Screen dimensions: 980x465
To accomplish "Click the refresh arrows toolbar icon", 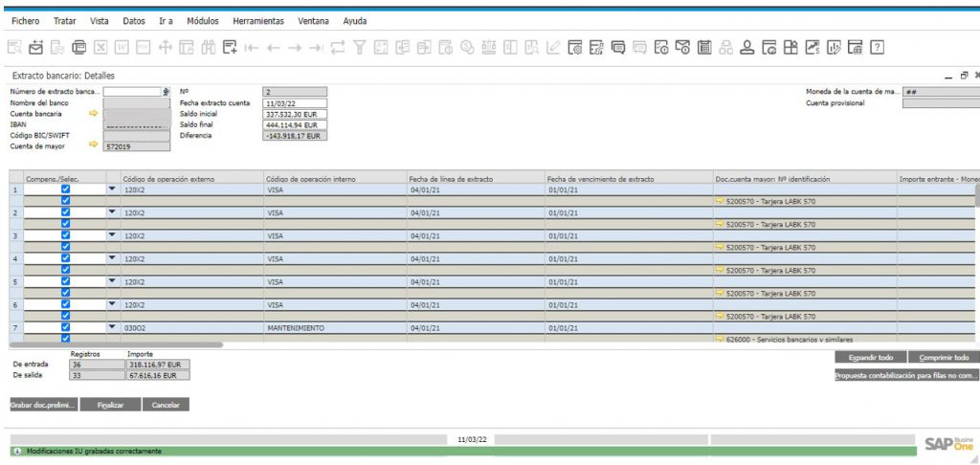I will [338, 48].
